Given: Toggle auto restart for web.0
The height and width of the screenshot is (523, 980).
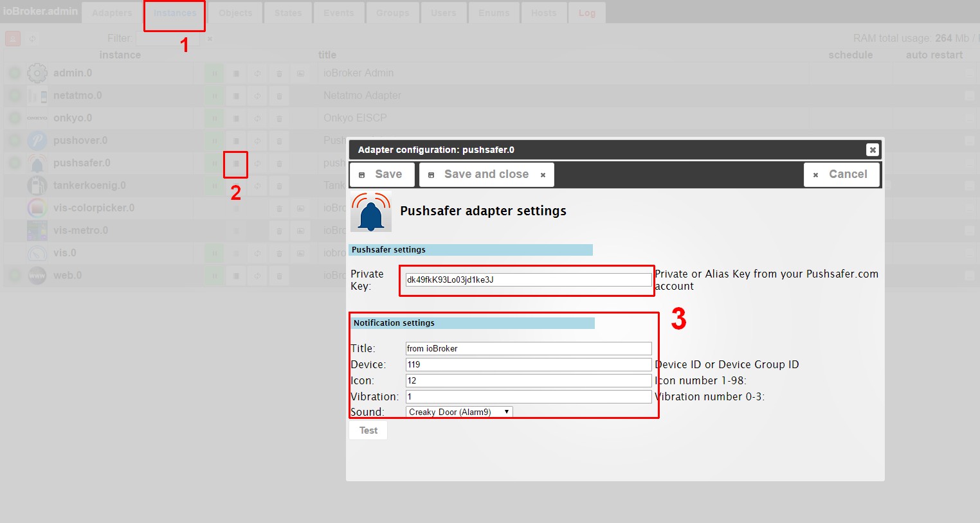Looking at the screenshot, I should [x=969, y=276].
